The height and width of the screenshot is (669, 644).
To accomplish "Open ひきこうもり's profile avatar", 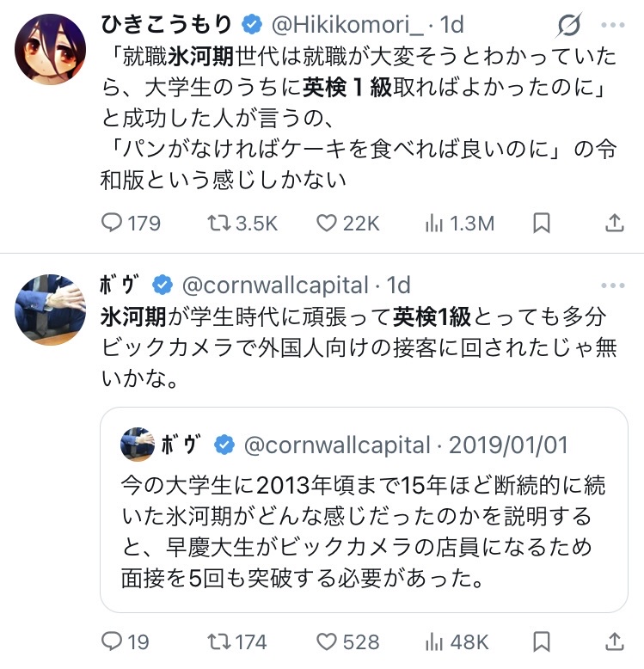I will point(51,49).
